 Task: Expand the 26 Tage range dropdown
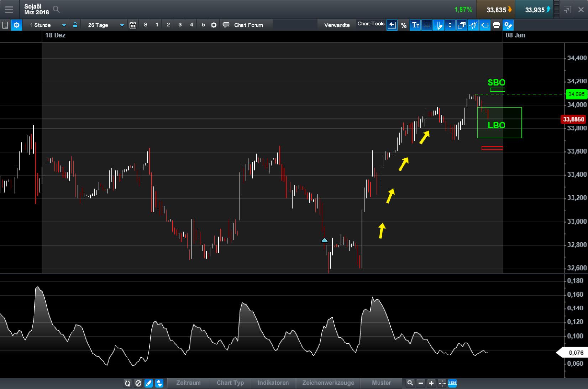pyautogui.click(x=103, y=25)
